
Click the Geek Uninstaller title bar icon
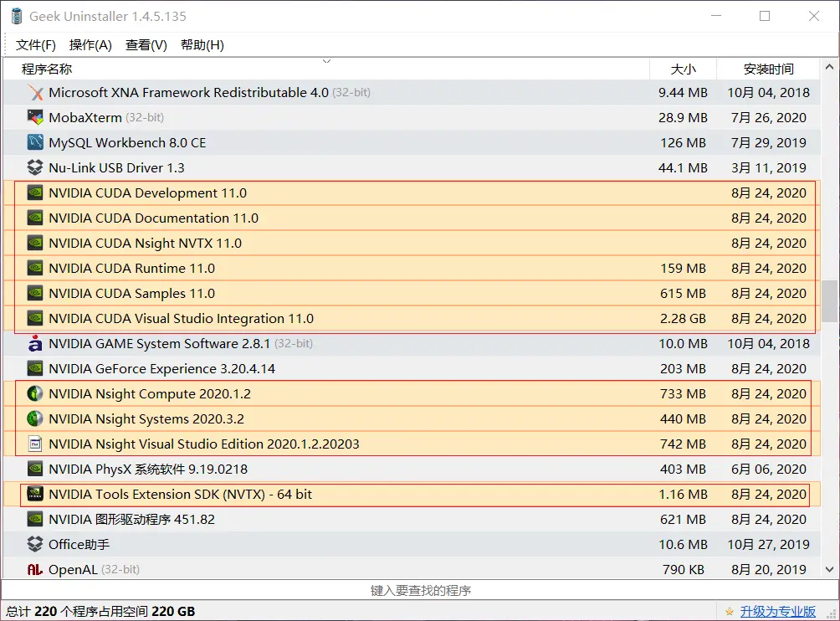(15, 16)
